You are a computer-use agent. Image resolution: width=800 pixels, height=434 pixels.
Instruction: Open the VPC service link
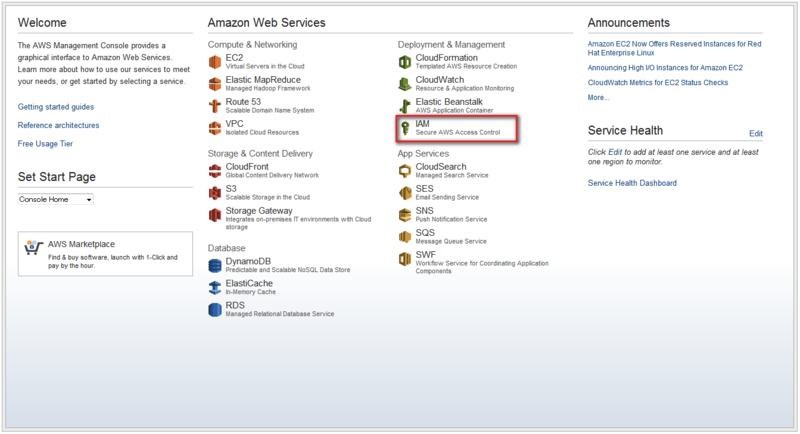(234, 123)
